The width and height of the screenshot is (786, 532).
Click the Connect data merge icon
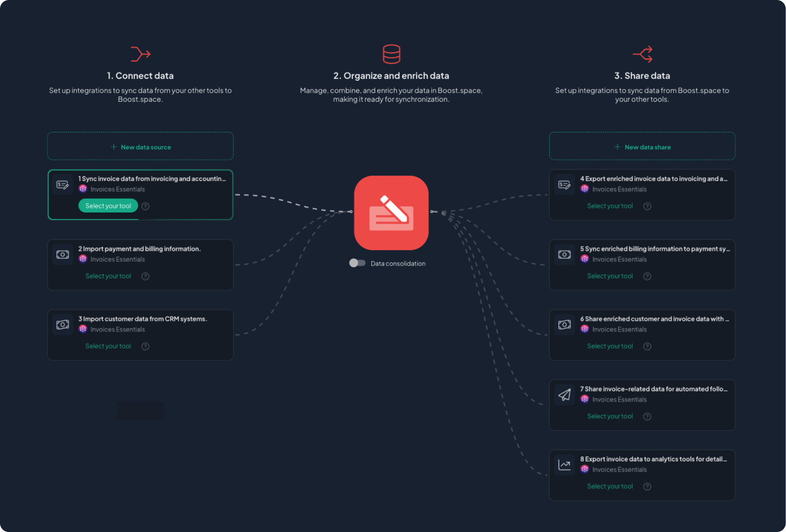(x=140, y=54)
